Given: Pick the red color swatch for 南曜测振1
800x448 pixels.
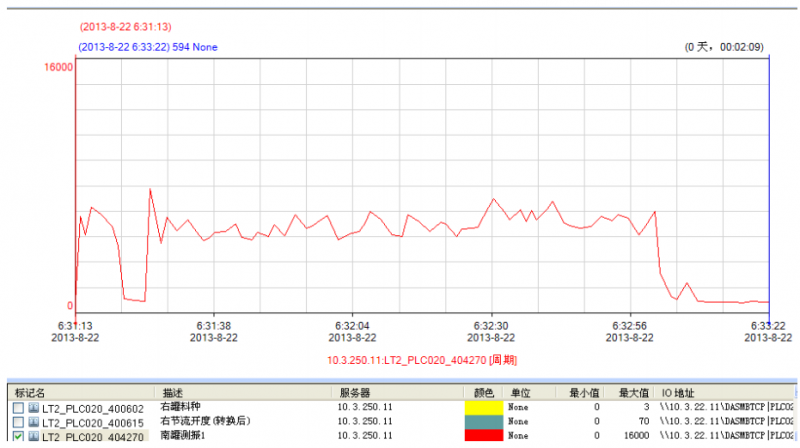Looking at the screenshot, I should [x=483, y=437].
